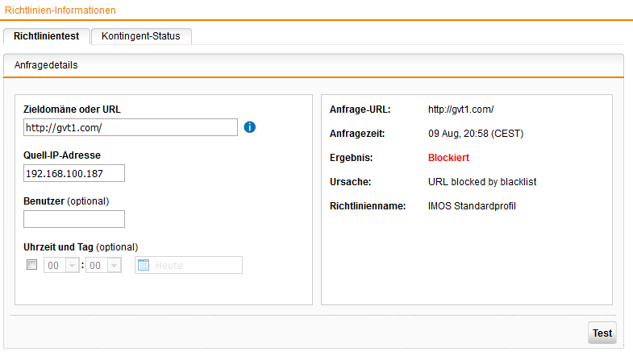Image resolution: width=633 pixels, height=364 pixels.
Task: Click the IMOS Standardprofil policy name
Action: [471, 206]
